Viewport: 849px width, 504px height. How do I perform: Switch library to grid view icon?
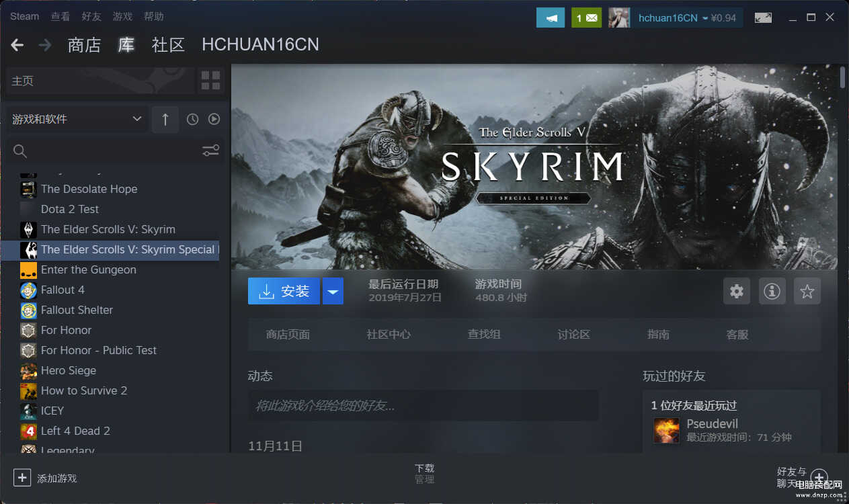click(x=210, y=81)
